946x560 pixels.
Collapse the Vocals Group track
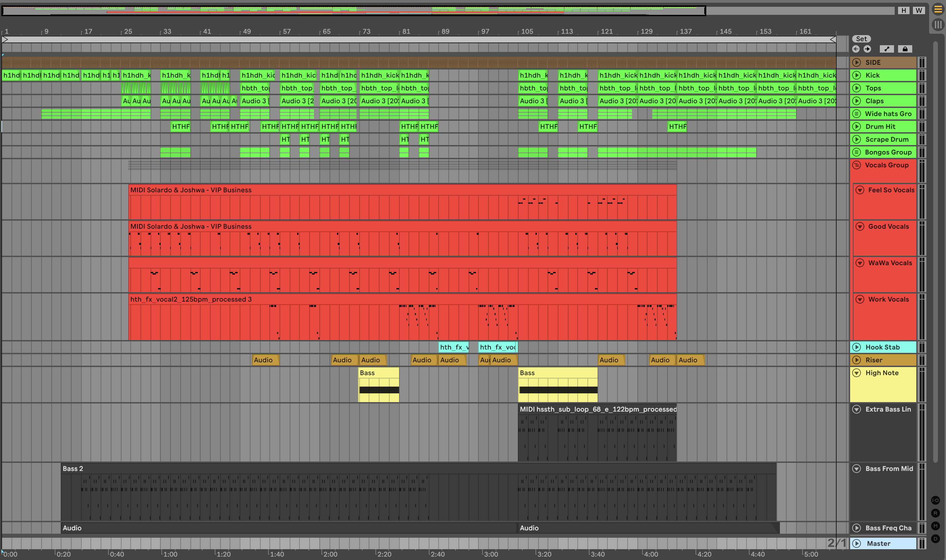[857, 165]
